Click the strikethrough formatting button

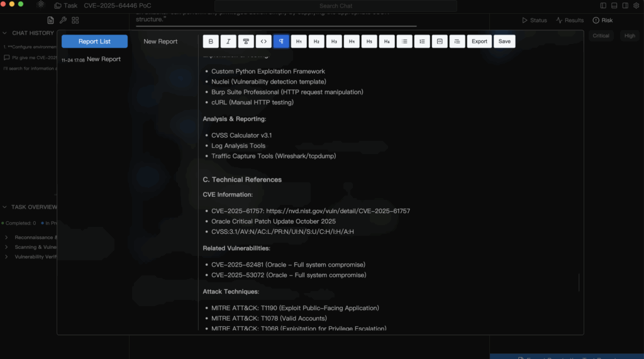coord(246,41)
